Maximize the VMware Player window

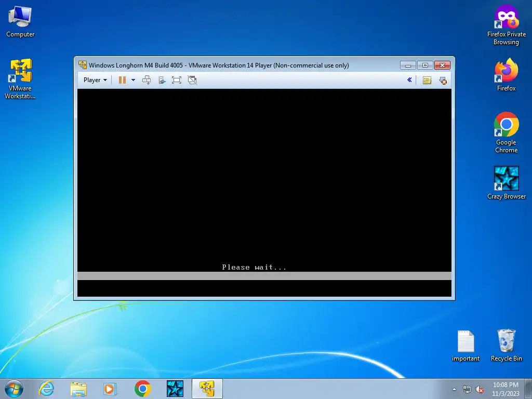click(x=425, y=65)
